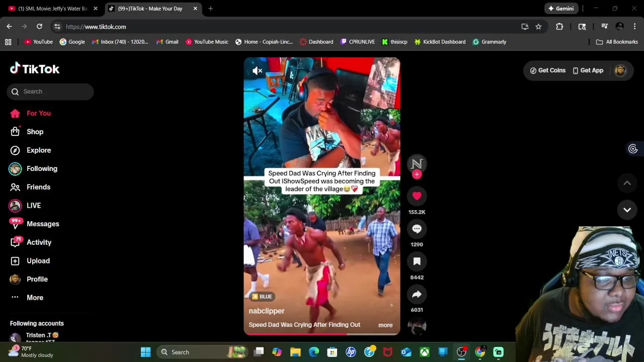Open LIVE in sidebar
This screenshot has height=362, width=644.
click(25, 205)
